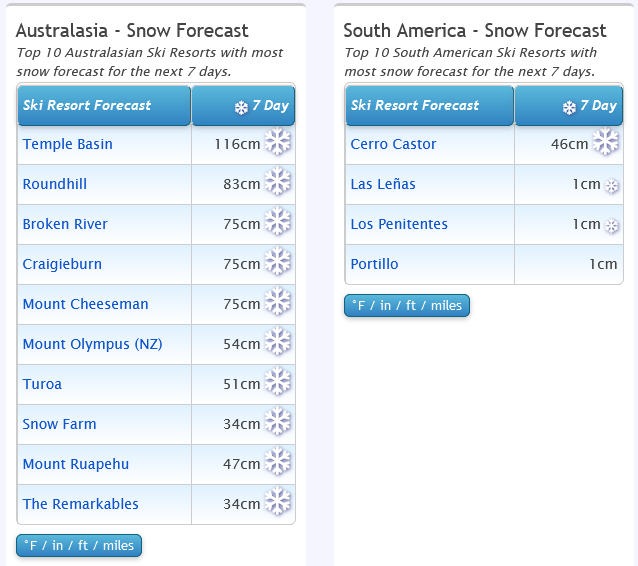
Task: Sort South America table by 7 Day header
Action: click(569, 105)
